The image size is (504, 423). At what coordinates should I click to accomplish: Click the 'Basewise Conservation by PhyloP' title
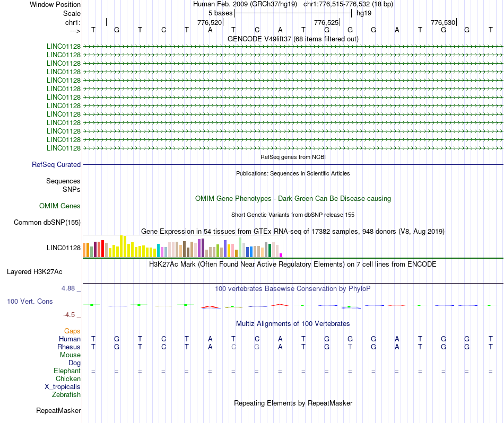pos(293,289)
